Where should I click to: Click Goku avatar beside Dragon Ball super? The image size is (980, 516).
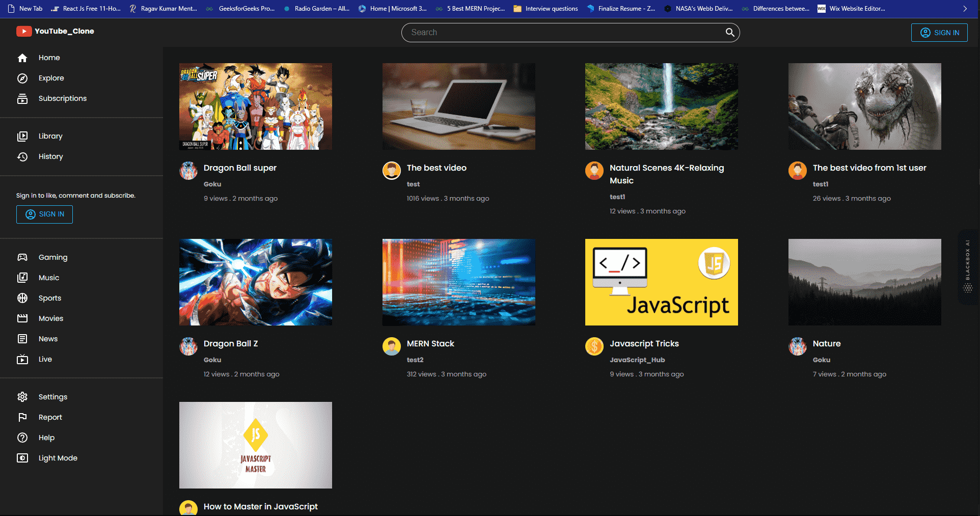188,171
